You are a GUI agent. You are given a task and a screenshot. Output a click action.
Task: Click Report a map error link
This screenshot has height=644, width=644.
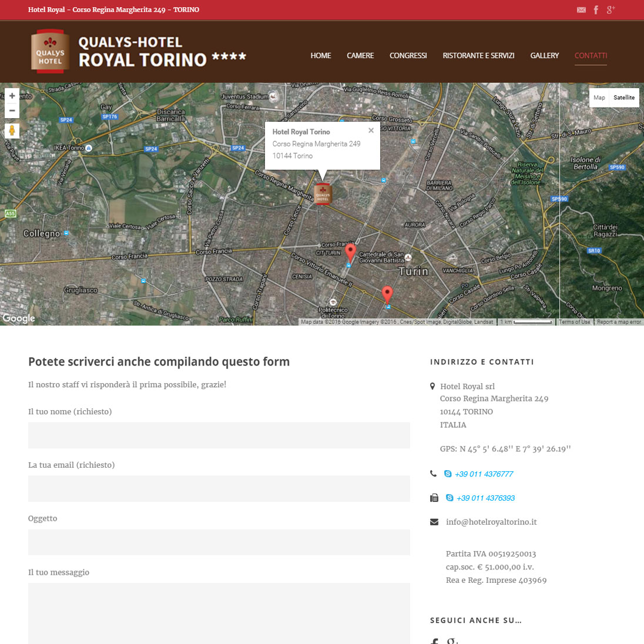(619, 322)
